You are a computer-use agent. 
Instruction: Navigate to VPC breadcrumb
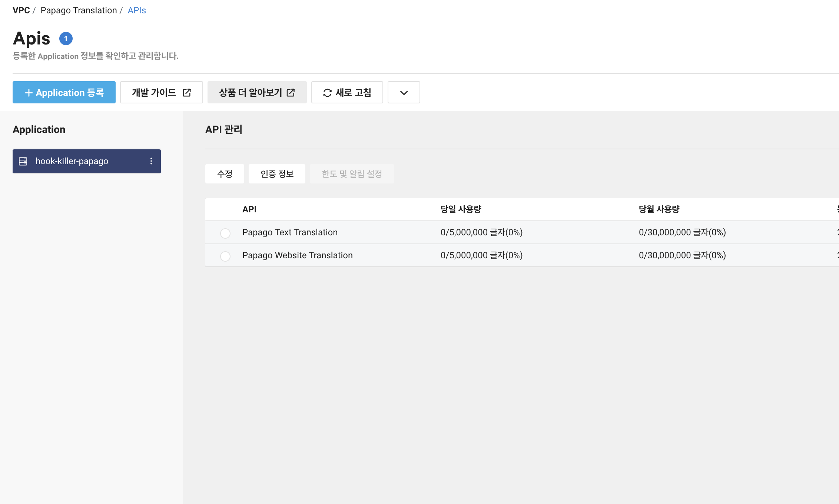tap(21, 10)
